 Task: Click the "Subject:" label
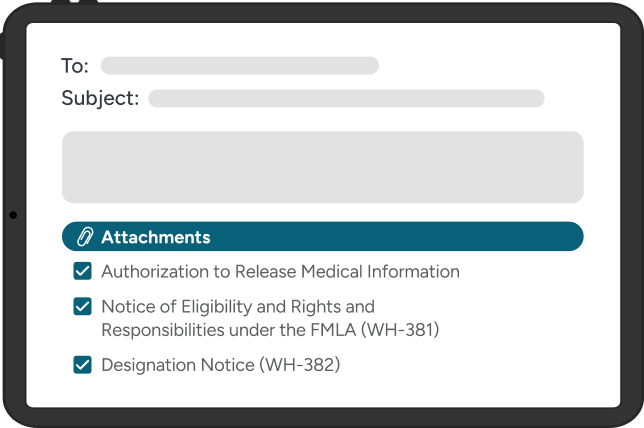tap(100, 99)
